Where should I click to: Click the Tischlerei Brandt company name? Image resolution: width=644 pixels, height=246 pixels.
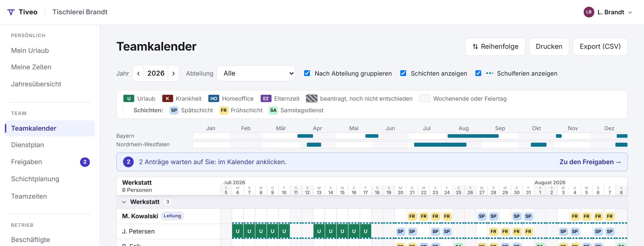[x=80, y=12]
